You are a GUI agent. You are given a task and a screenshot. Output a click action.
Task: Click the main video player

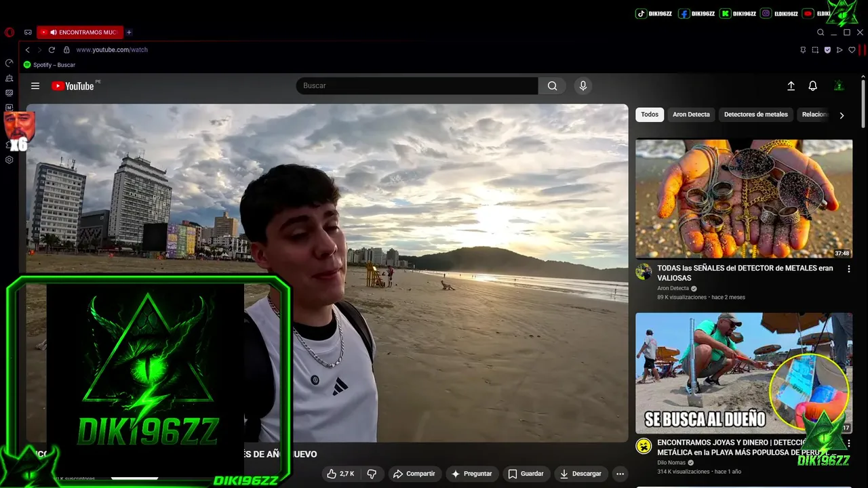coord(327,273)
